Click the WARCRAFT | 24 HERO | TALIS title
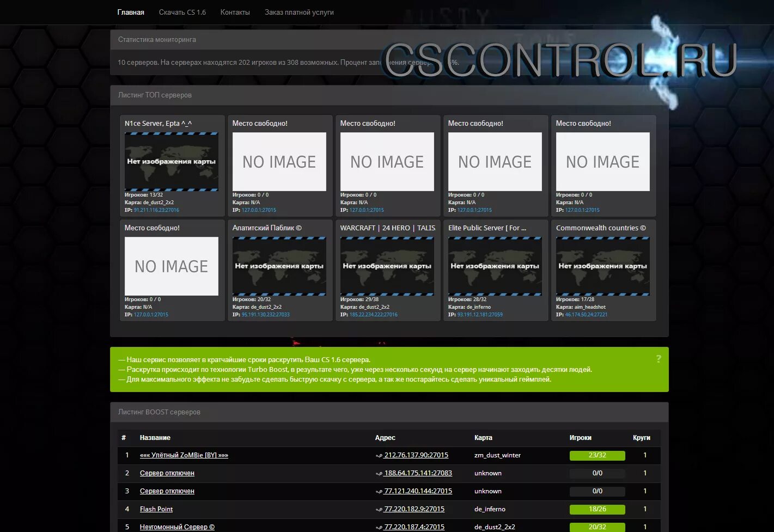 click(x=388, y=228)
